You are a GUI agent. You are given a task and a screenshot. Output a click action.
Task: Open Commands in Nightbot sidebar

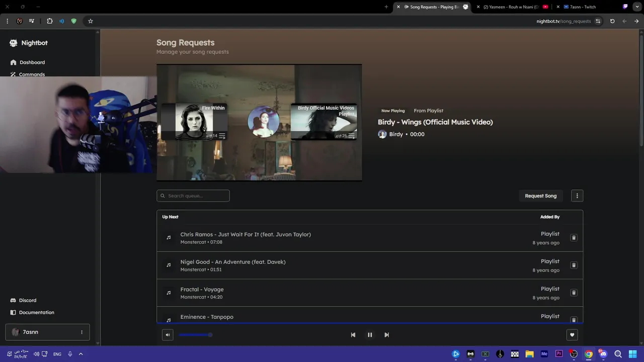tap(28, 74)
